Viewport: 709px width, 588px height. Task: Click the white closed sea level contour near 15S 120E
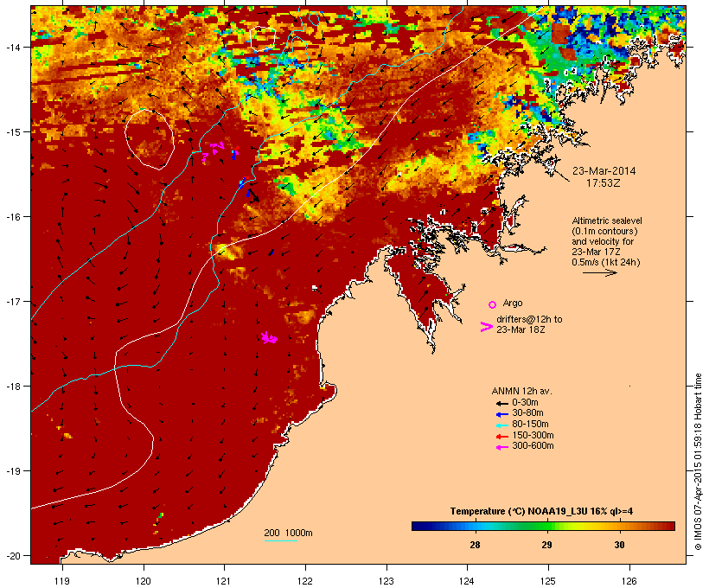pyautogui.click(x=150, y=139)
